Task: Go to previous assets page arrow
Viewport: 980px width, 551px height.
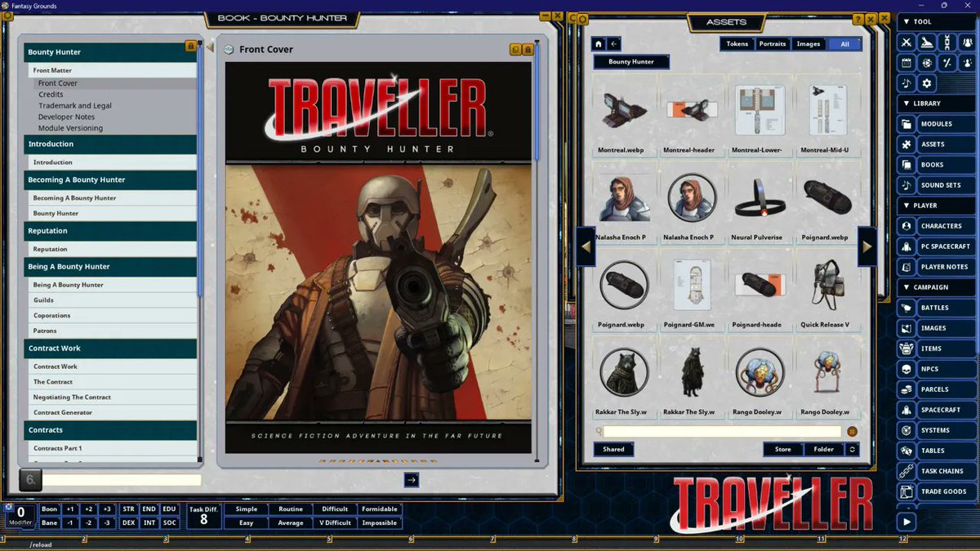Action: pyautogui.click(x=586, y=247)
